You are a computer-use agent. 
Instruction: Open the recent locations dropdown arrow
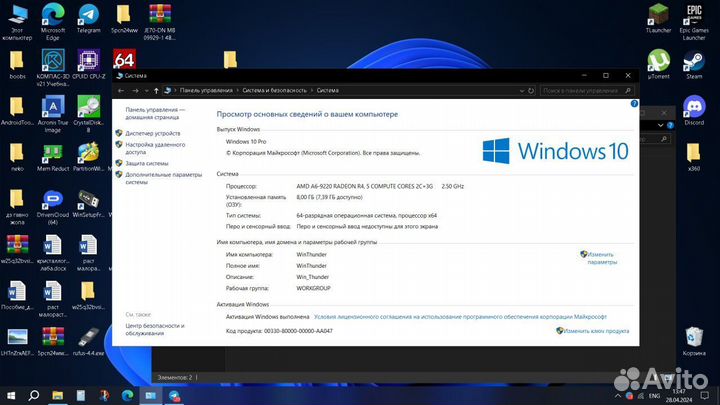(146, 91)
